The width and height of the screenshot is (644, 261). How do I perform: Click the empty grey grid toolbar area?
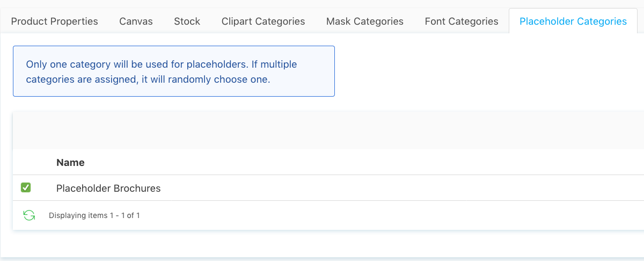pyautogui.click(x=328, y=130)
